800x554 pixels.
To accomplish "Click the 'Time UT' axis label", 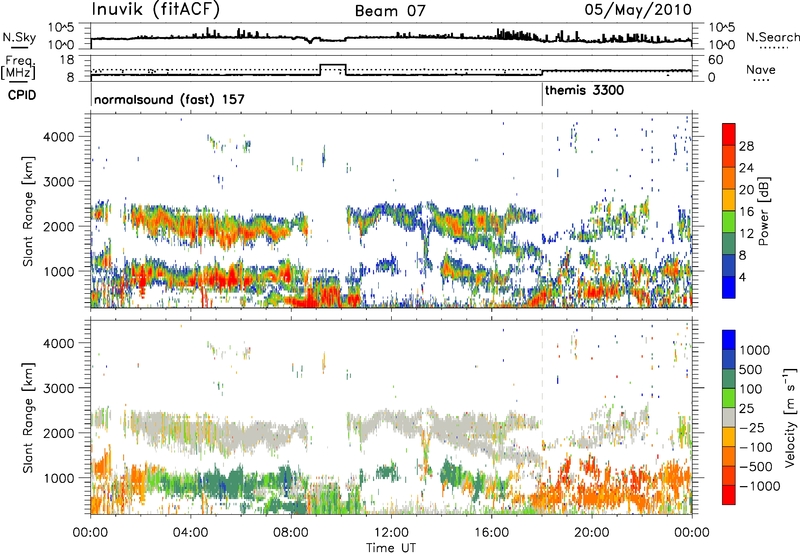I will [x=391, y=548].
